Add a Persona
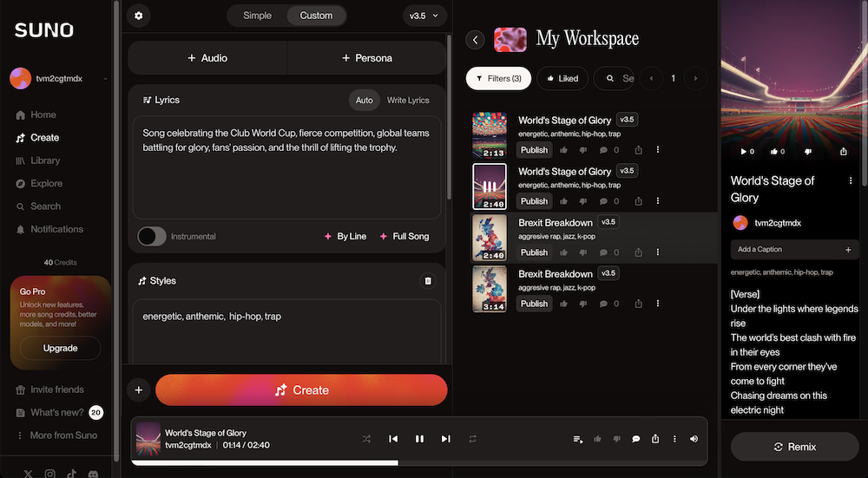The image size is (868, 478). [366, 58]
